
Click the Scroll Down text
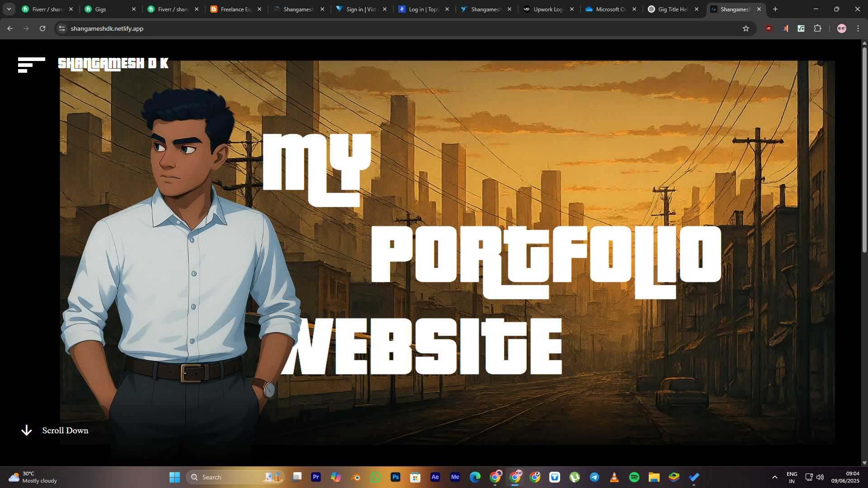pyautogui.click(x=65, y=431)
